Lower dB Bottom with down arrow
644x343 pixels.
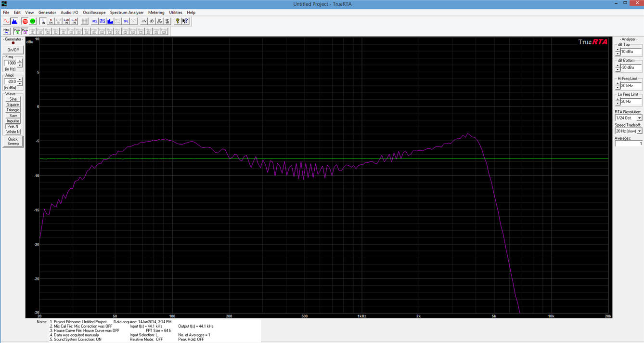coord(618,69)
